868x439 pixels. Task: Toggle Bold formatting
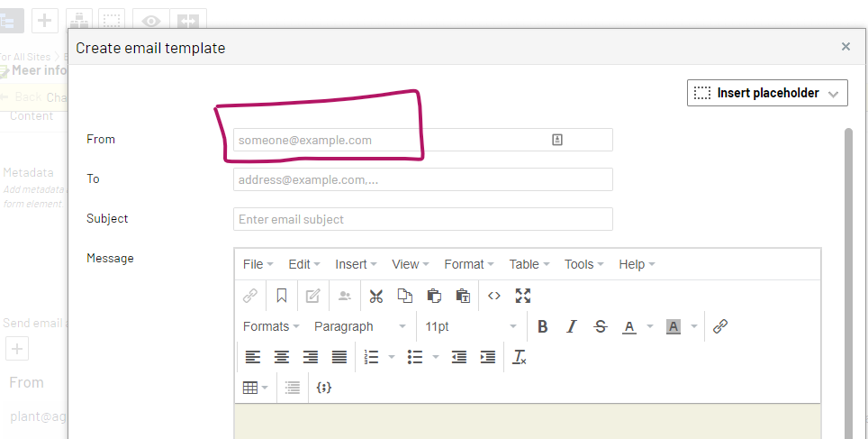pos(542,326)
